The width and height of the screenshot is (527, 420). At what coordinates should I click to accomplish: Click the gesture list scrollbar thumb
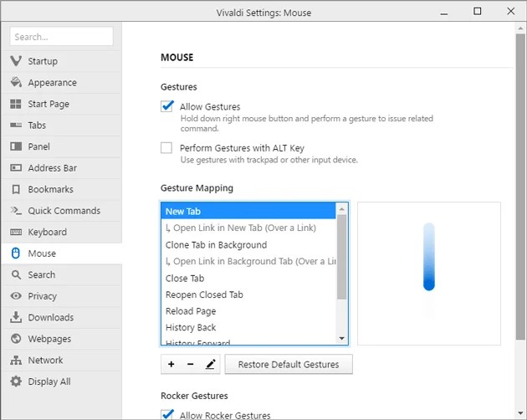tap(342, 257)
